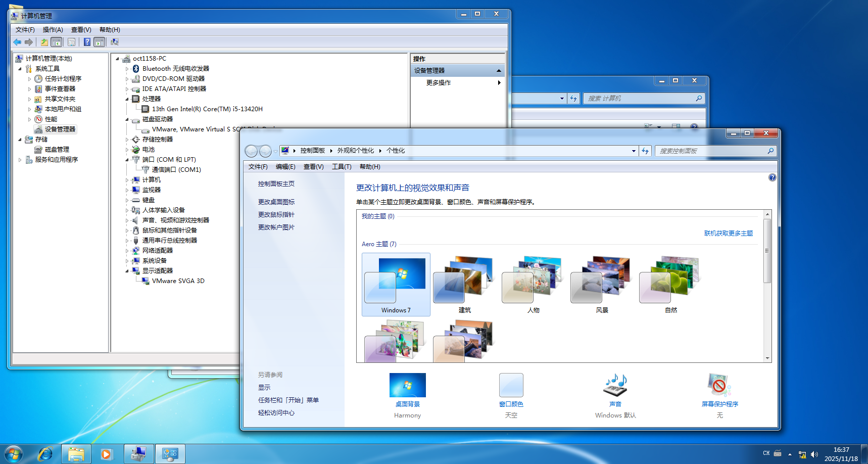Image resolution: width=868 pixels, height=464 pixels.
Task: Click the scan for hardware changes icon
Action: click(115, 42)
